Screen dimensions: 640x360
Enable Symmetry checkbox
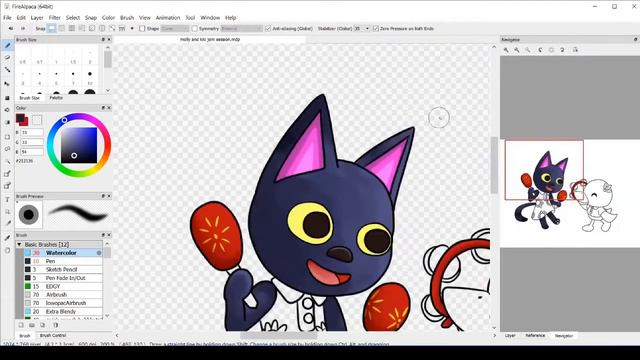tap(194, 29)
